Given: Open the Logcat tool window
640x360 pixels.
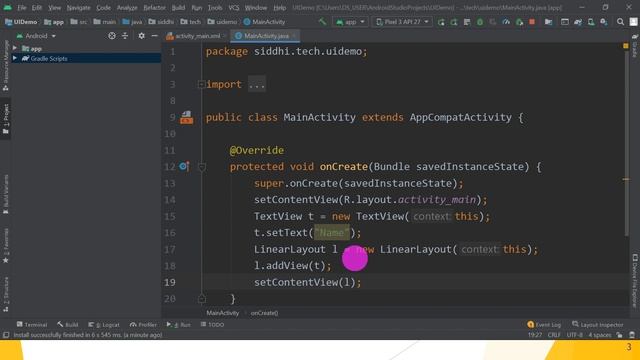Looking at the screenshot, I should pos(104,324).
